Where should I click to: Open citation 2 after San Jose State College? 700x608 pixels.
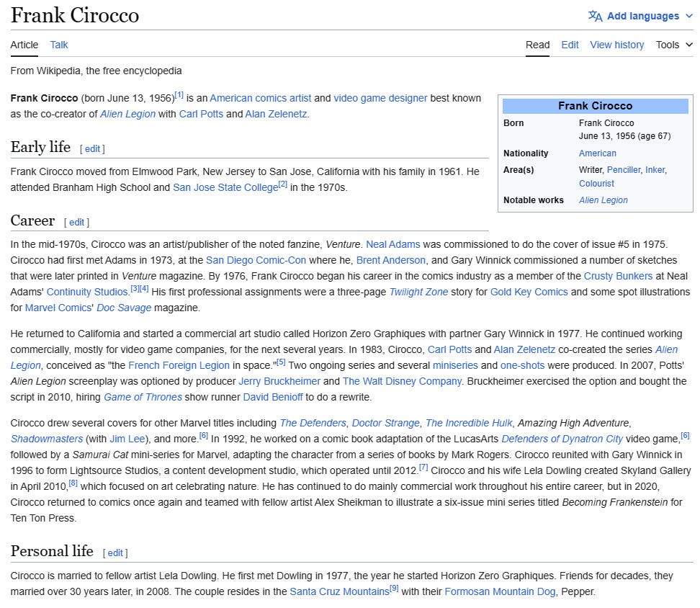coord(283,184)
